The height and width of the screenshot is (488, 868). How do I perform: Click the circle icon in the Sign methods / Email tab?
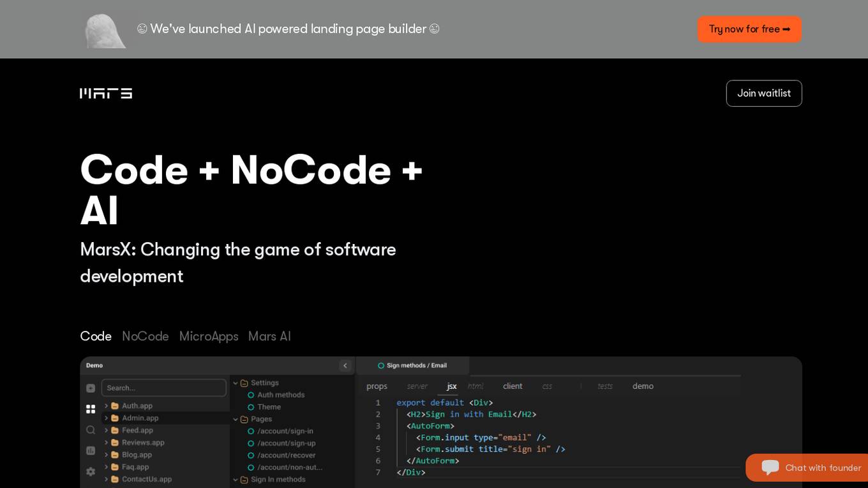click(x=381, y=366)
